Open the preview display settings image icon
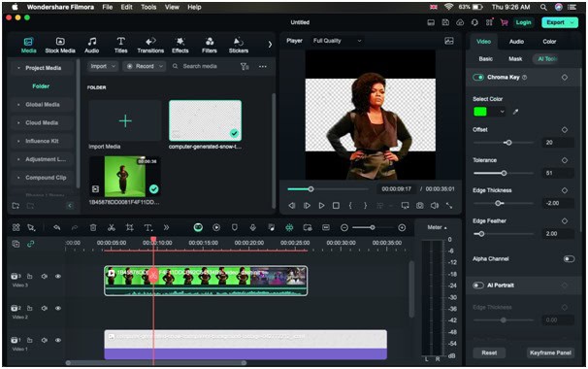This screenshot has width=588, height=369. [x=449, y=41]
